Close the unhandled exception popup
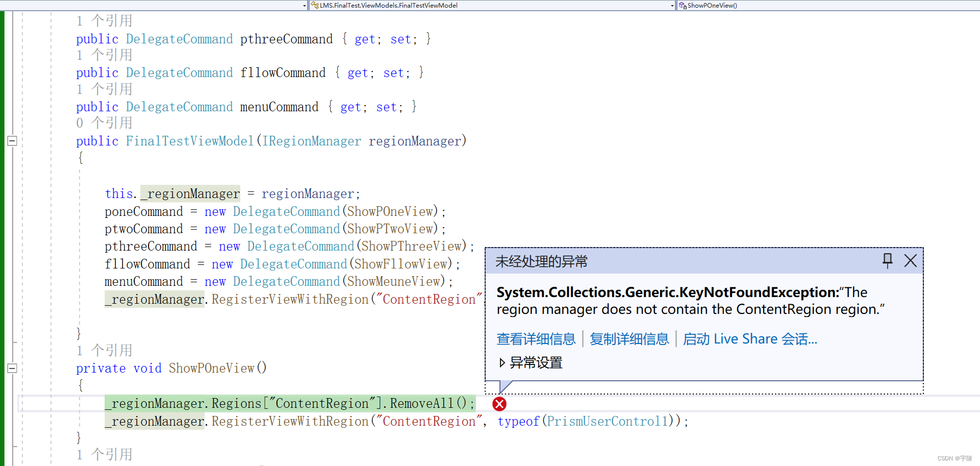The width and height of the screenshot is (980, 466). tap(911, 261)
